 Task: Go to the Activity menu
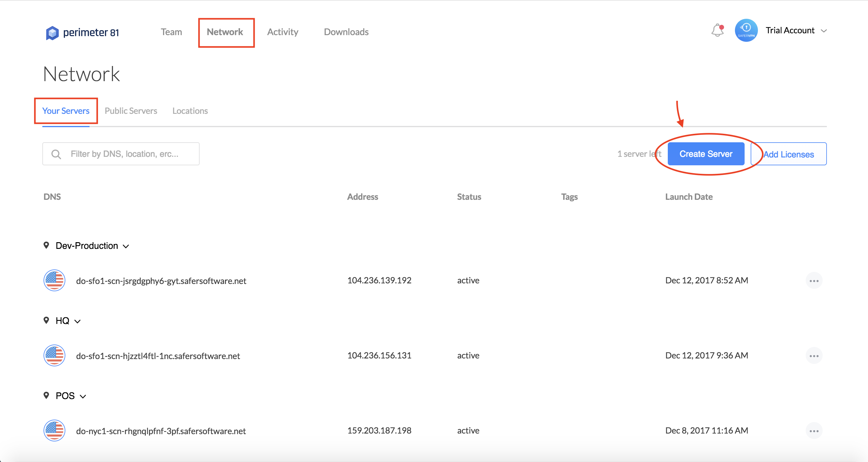[282, 32]
